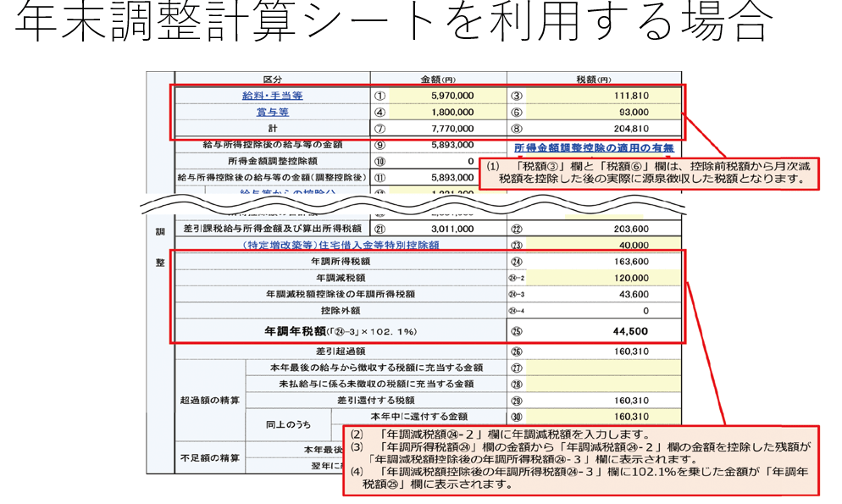Click the 差引還付する税額 value 160,310
The image size is (842, 504).
pyautogui.click(x=631, y=401)
